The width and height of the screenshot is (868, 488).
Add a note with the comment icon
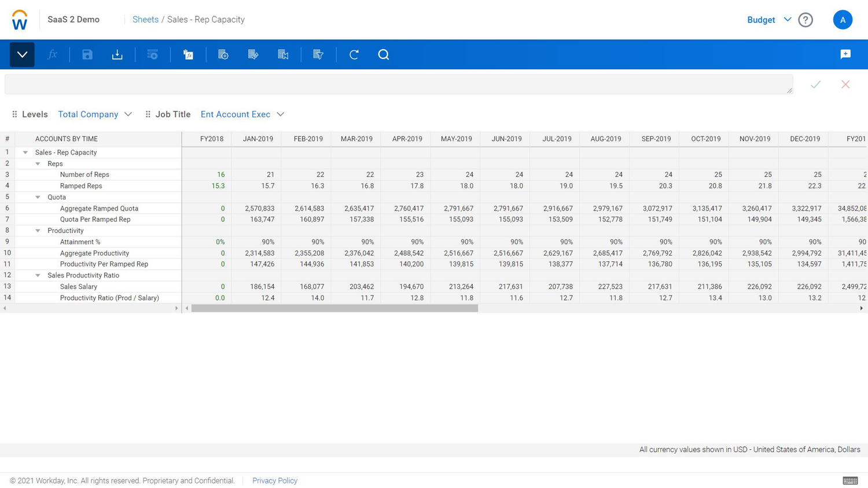coord(845,54)
